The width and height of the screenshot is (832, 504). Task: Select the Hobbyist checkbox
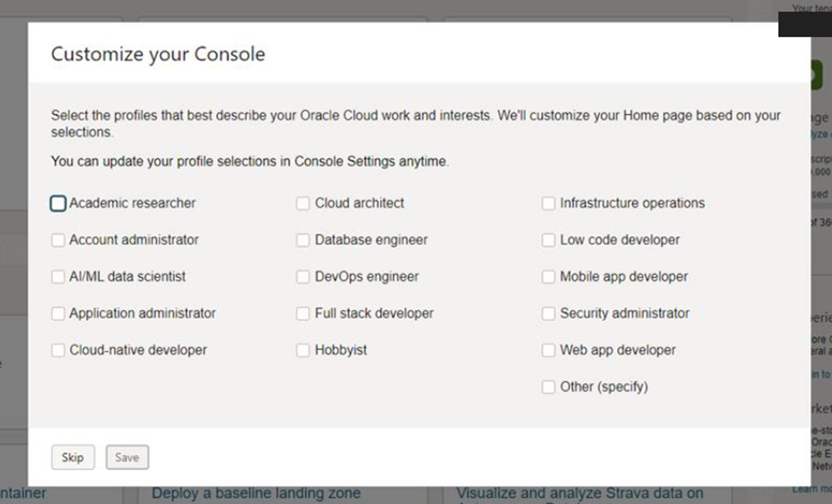pos(303,350)
